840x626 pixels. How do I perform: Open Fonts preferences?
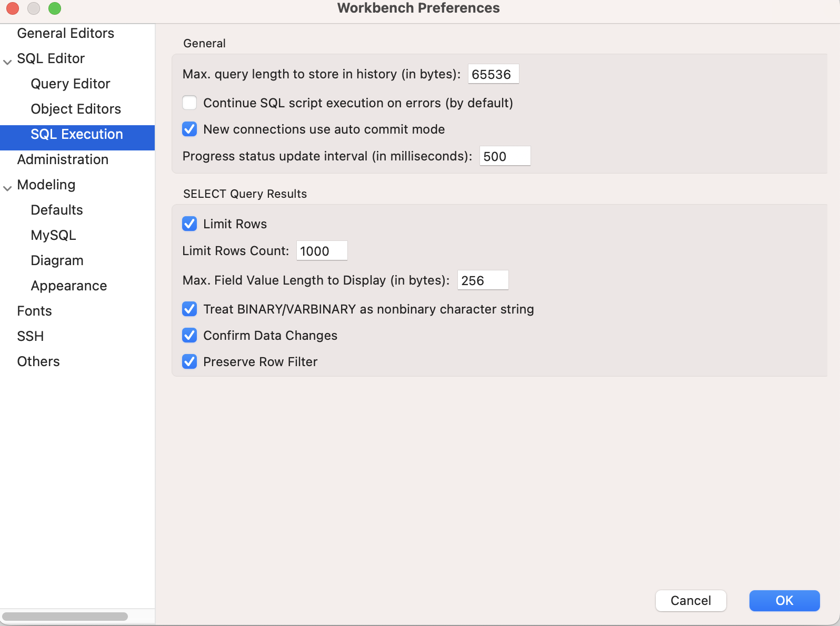pyautogui.click(x=34, y=311)
